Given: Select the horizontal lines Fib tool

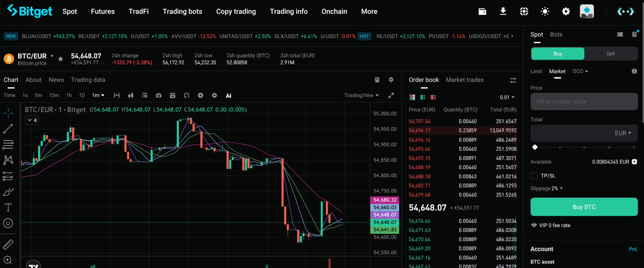Looking at the screenshot, I should tap(8, 144).
